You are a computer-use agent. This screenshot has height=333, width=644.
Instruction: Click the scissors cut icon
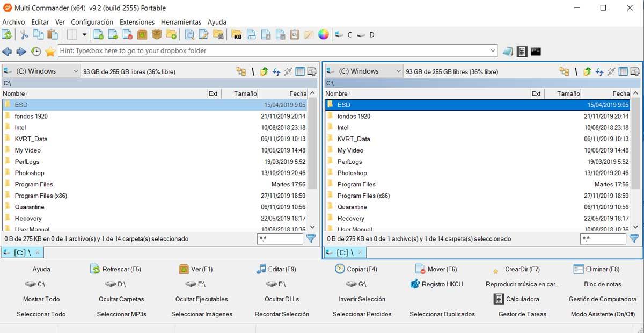tap(24, 35)
